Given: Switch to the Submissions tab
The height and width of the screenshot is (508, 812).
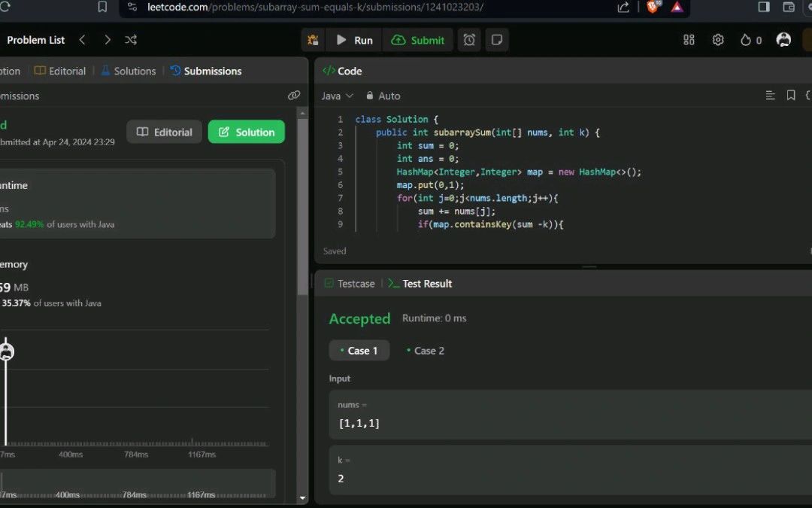Looking at the screenshot, I should point(206,71).
